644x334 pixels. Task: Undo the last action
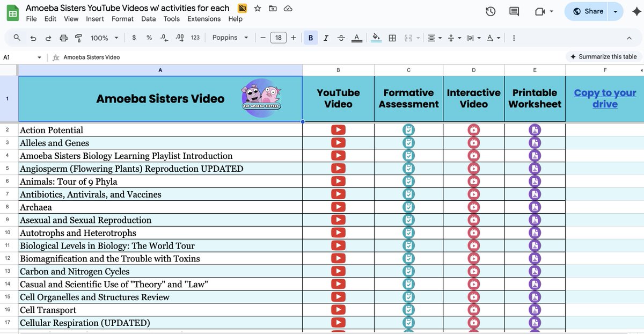(33, 38)
